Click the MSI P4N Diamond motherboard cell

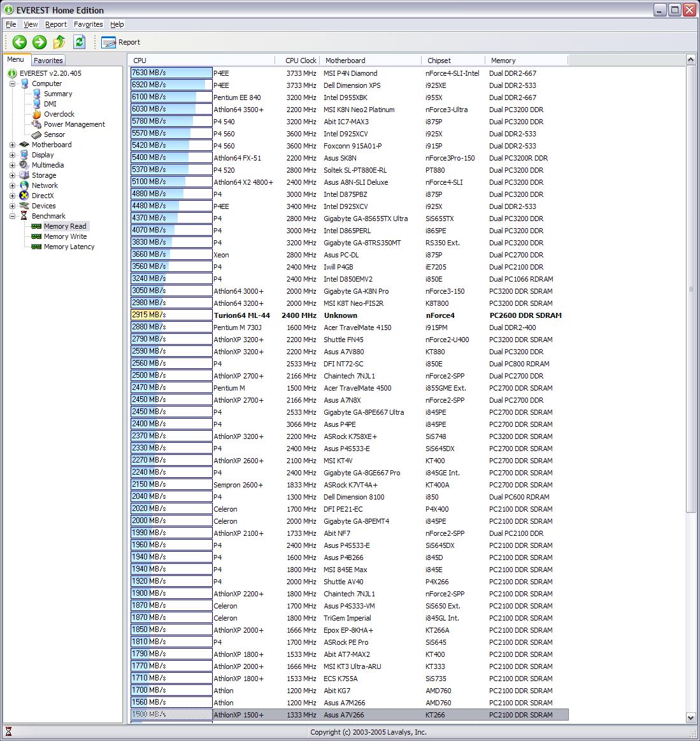[350, 73]
